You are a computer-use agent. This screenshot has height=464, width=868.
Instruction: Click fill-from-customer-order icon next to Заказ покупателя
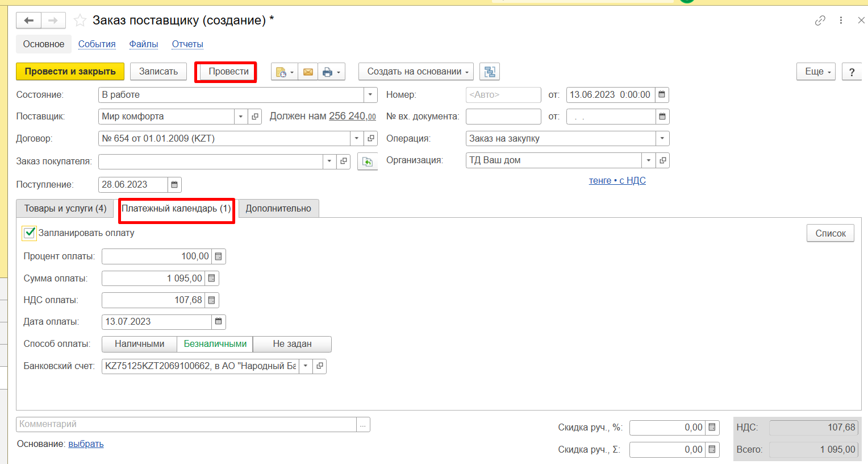[368, 161]
